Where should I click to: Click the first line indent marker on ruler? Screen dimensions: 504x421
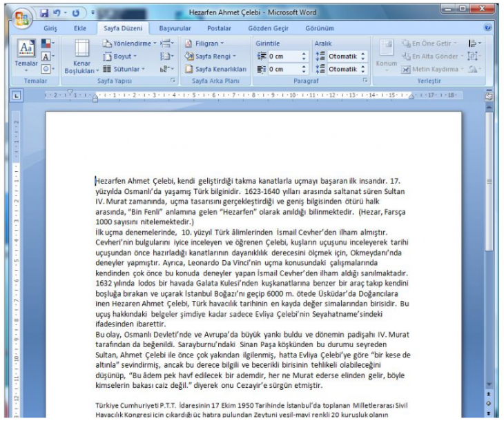coord(70,92)
